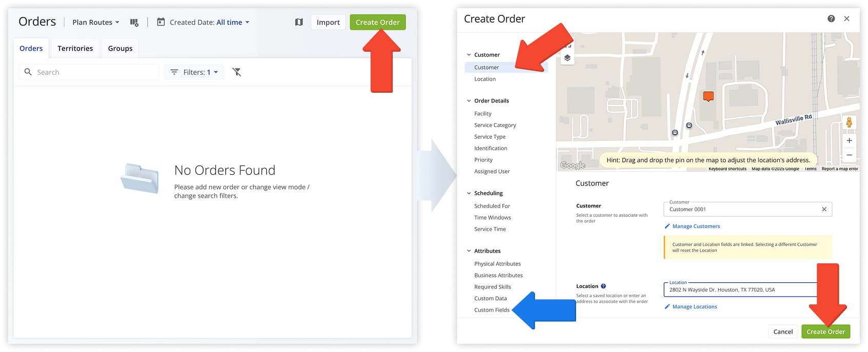The height and width of the screenshot is (352, 868).
Task: Open the map layers icon
Action: (567, 58)
